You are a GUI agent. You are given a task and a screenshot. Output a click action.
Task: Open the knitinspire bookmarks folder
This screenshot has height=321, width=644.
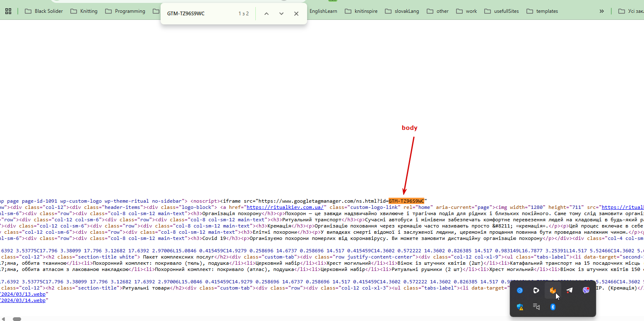tap(361, 11)
